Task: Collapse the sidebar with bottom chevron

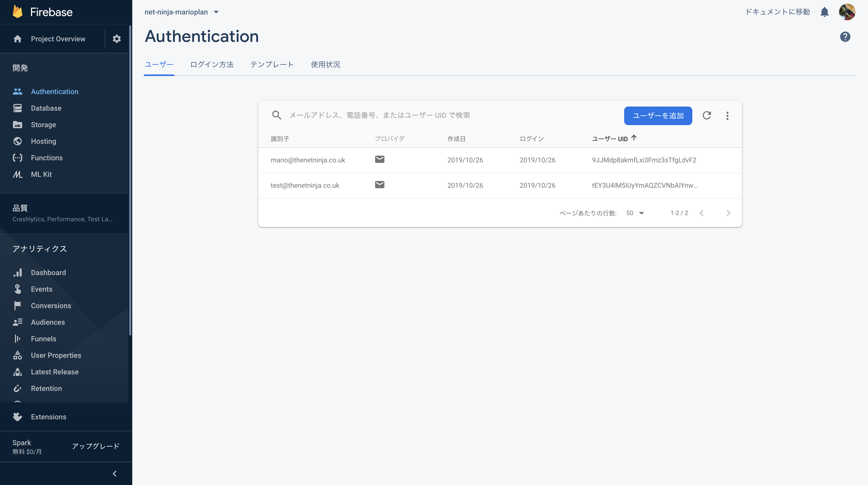Action: coord(114,474)
